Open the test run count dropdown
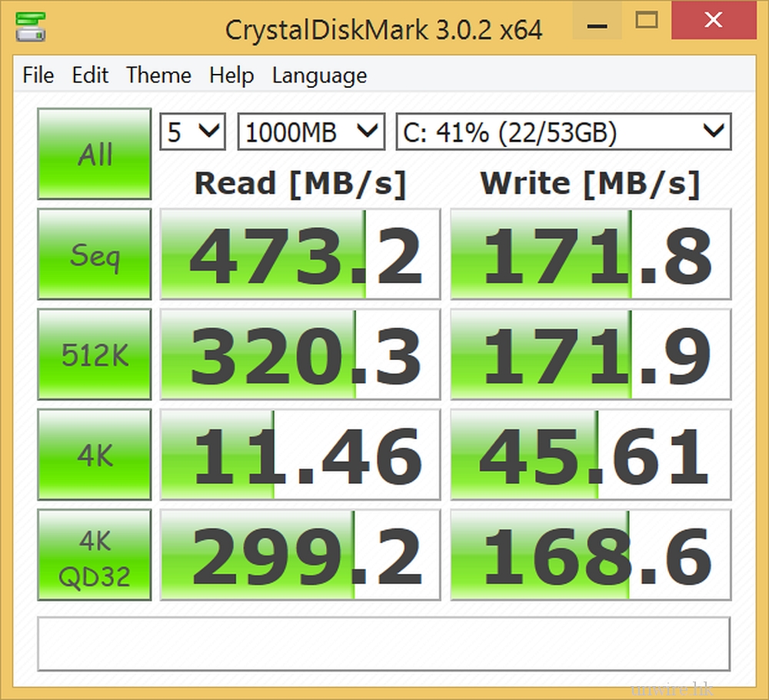 point(192,133)
